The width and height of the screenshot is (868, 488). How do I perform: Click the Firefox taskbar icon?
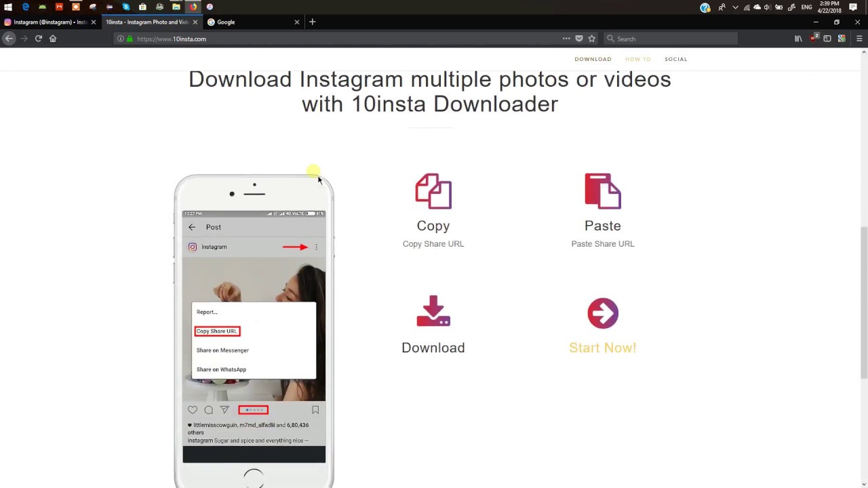point(193,7)
